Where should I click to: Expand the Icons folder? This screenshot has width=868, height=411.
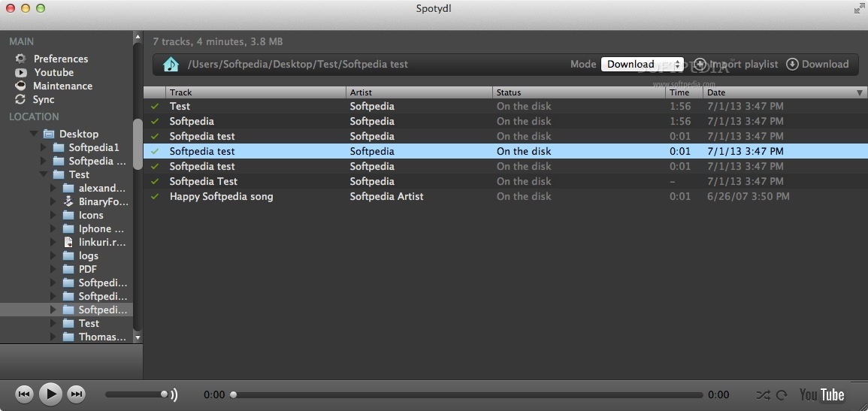53,215
